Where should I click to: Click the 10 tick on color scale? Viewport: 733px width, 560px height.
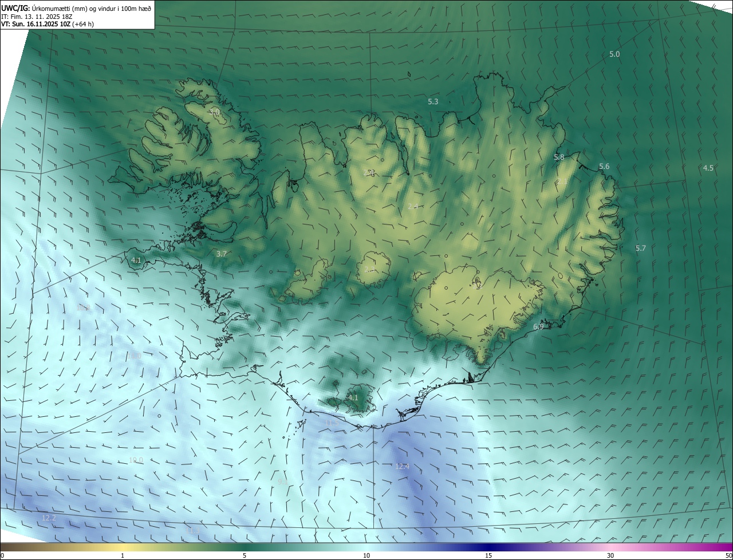click(366, 555)
